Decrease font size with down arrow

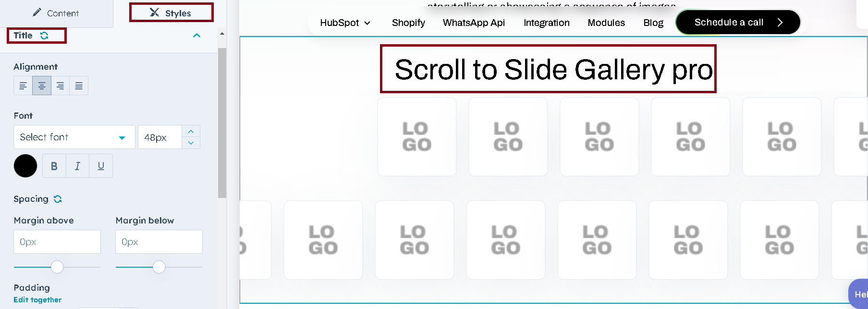pos(191,143)
